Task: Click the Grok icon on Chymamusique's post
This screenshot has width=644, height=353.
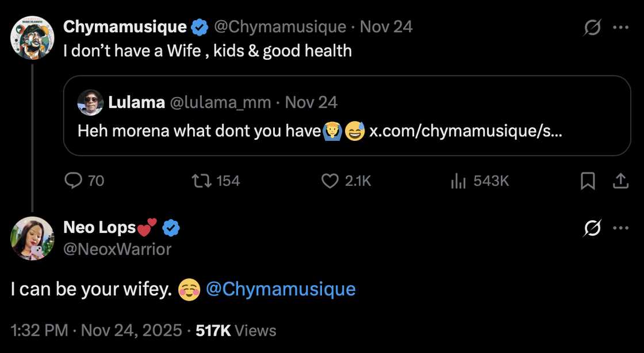Action: 592,26
